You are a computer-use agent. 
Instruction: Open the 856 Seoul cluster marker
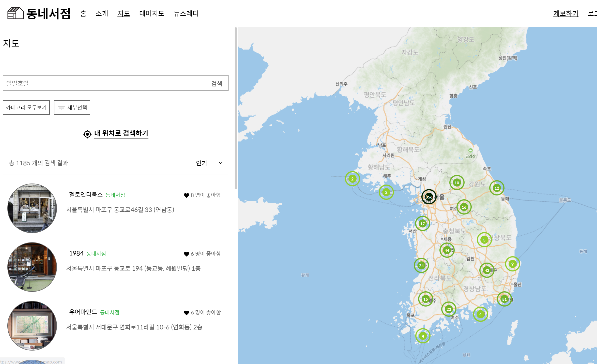coord(429,197)
